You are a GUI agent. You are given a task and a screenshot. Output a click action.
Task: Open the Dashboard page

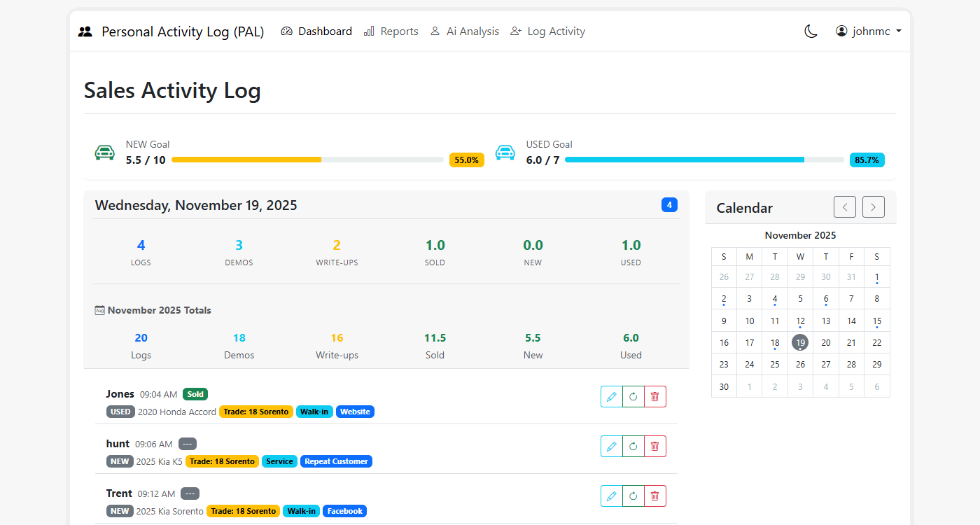click(x=316, y=31)
